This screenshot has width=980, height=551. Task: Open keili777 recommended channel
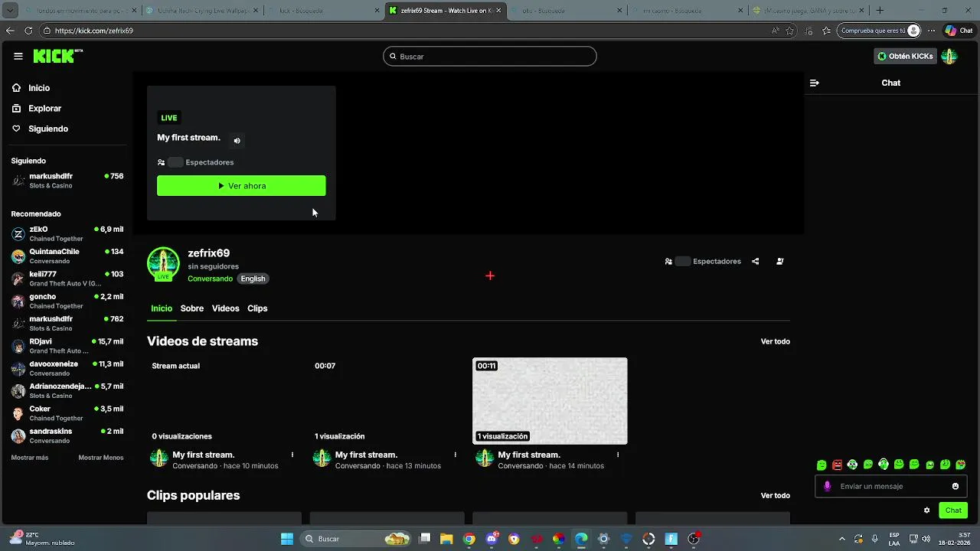[67, 279]
